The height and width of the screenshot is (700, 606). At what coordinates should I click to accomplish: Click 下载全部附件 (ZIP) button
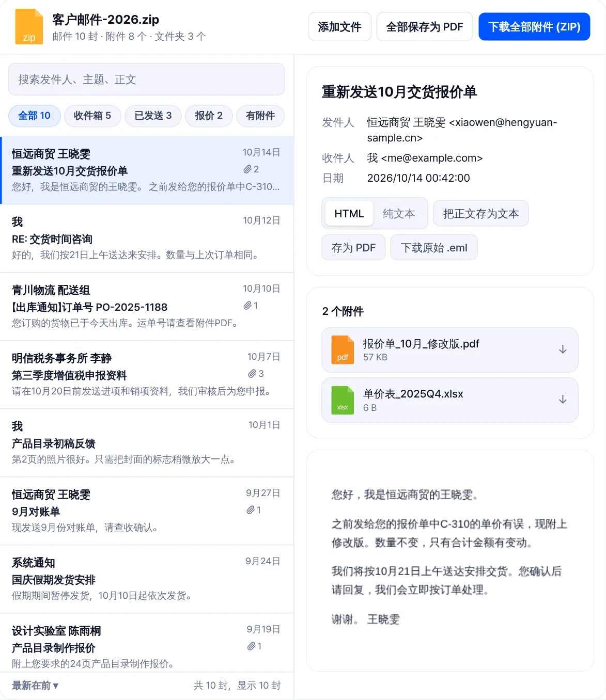[535, 27]
